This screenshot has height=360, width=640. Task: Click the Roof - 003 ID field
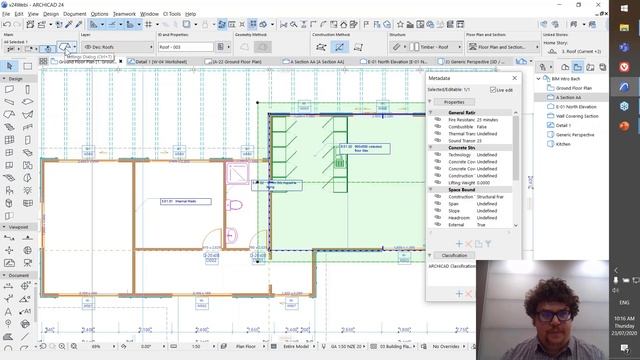pyautogui.click(x=186, y=47)
